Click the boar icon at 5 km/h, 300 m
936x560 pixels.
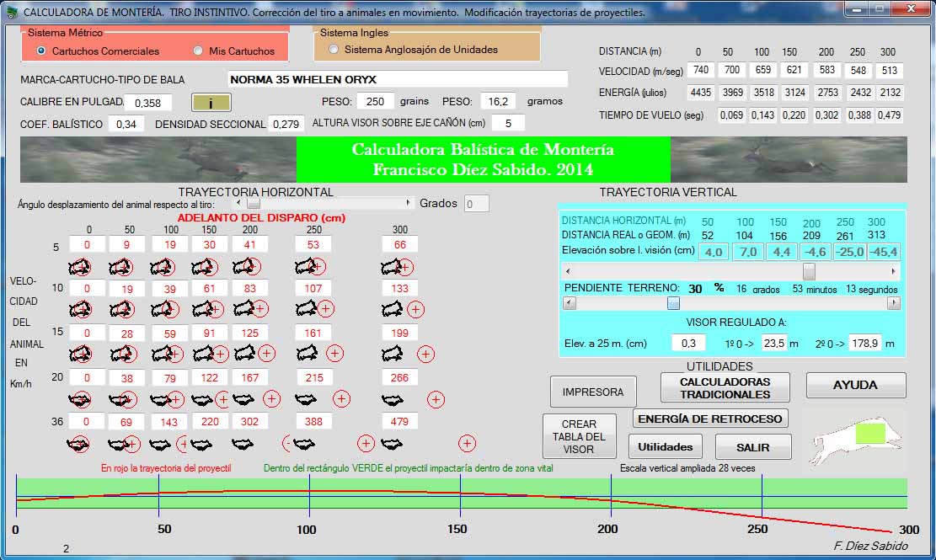[x=392, y=267]
